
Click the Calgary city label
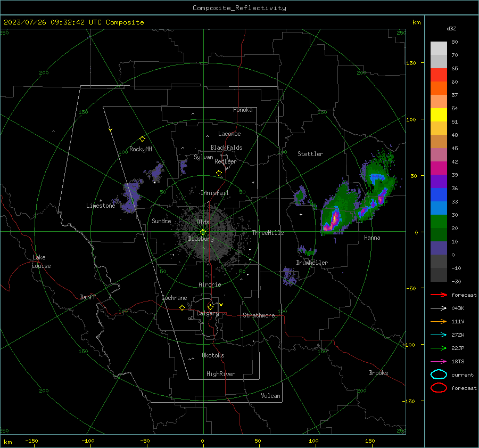pos(208,313)
